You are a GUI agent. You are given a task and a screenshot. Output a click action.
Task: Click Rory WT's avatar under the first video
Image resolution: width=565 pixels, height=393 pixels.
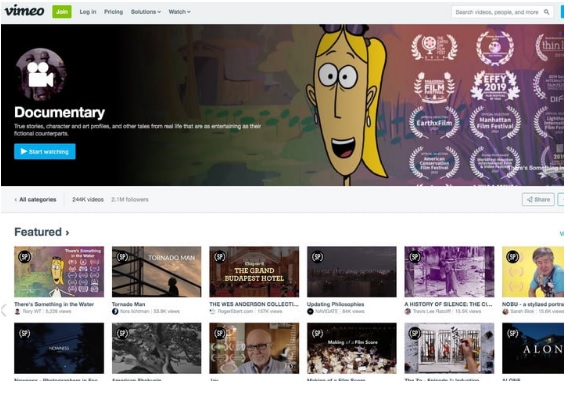17,311
